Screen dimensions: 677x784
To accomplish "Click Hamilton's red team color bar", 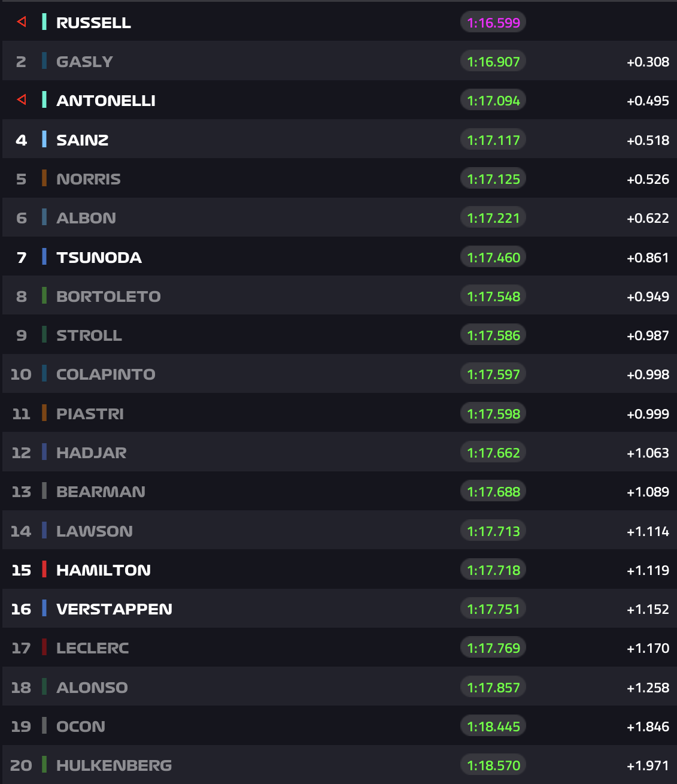I will click(44, 570).
